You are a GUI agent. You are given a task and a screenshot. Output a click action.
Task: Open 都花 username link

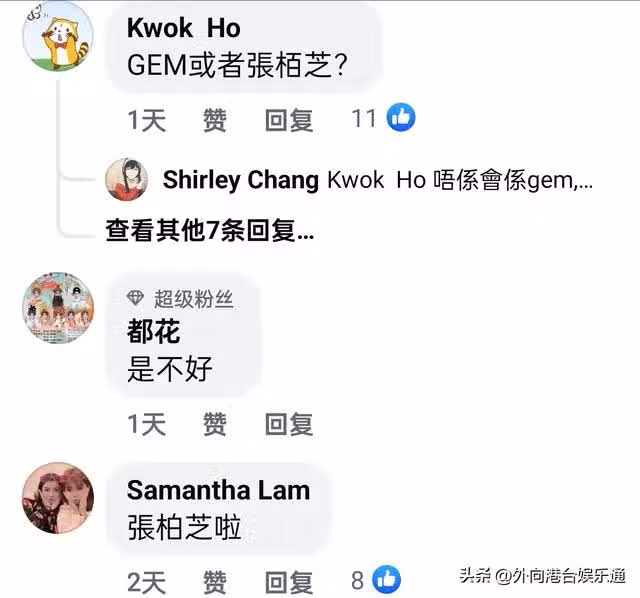click(x=153, y=331)
